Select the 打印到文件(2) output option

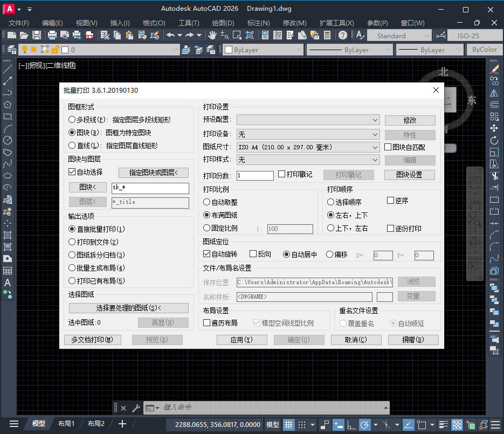tap(72, 242)
